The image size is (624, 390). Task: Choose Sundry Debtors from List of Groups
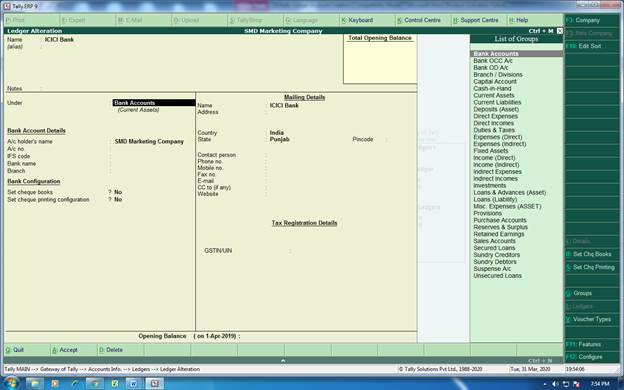pyautogui.click(x=495, y=261)
